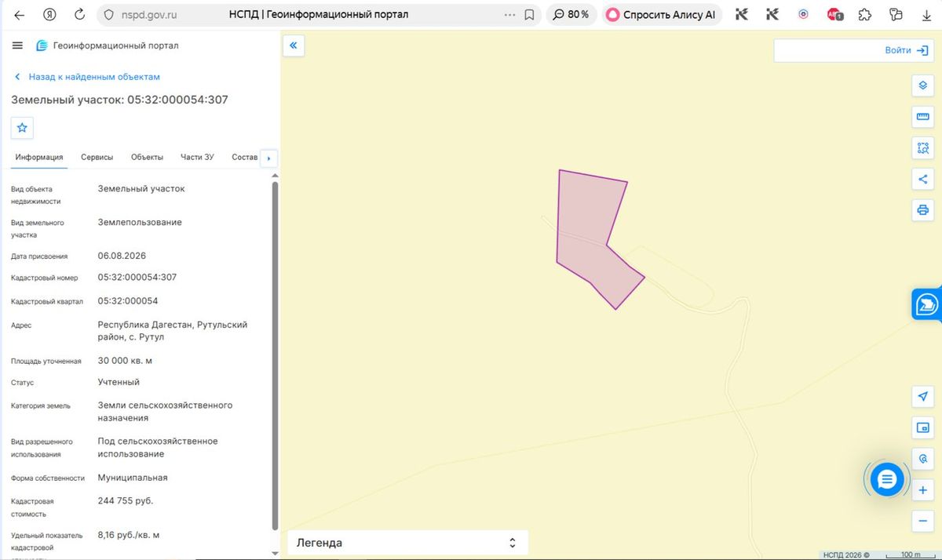Open the overview mini-map
The width and height of the screenshot is (942, 560).
tap(923, 427)
